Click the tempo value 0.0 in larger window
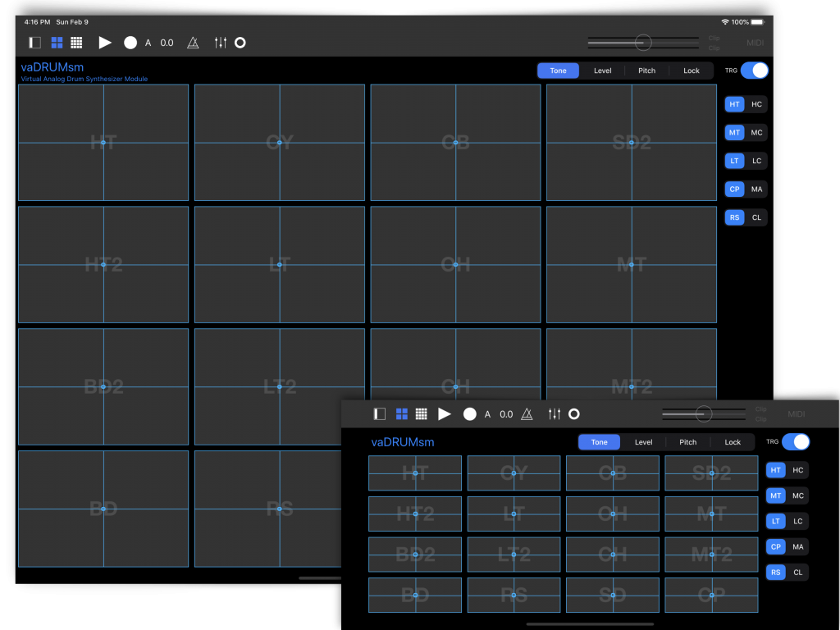This screenshot has height=630, width=840. tap(167, 43)
